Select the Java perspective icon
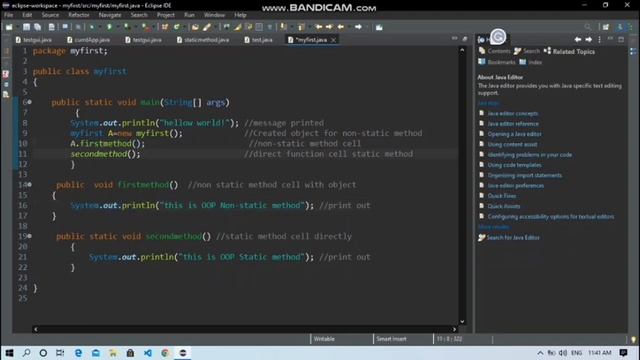640x360 pixels. 620,27
